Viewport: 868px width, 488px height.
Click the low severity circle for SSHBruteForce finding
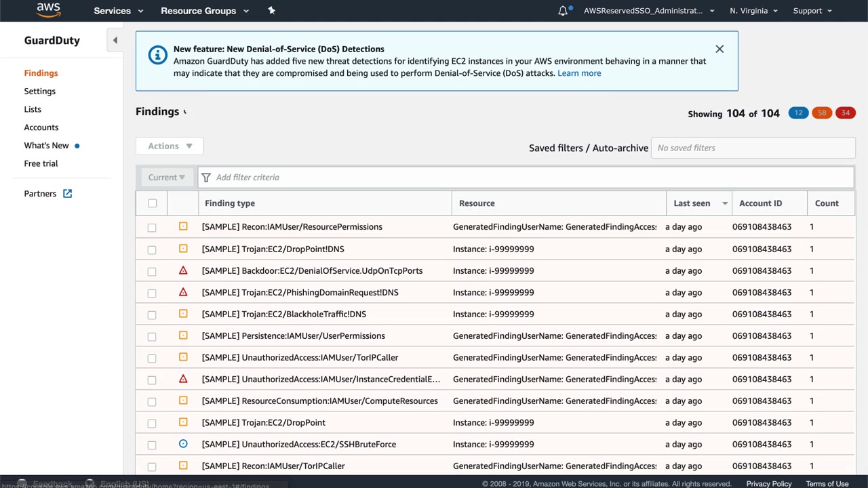point(183,444)
